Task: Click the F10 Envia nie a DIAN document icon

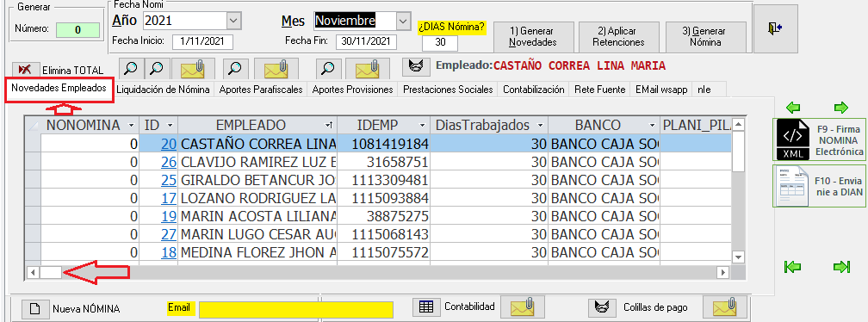Action: tap(793, 187)
